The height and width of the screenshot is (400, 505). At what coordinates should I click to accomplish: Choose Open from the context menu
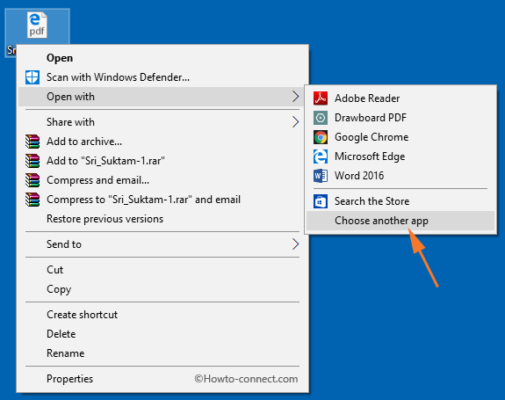162,58
